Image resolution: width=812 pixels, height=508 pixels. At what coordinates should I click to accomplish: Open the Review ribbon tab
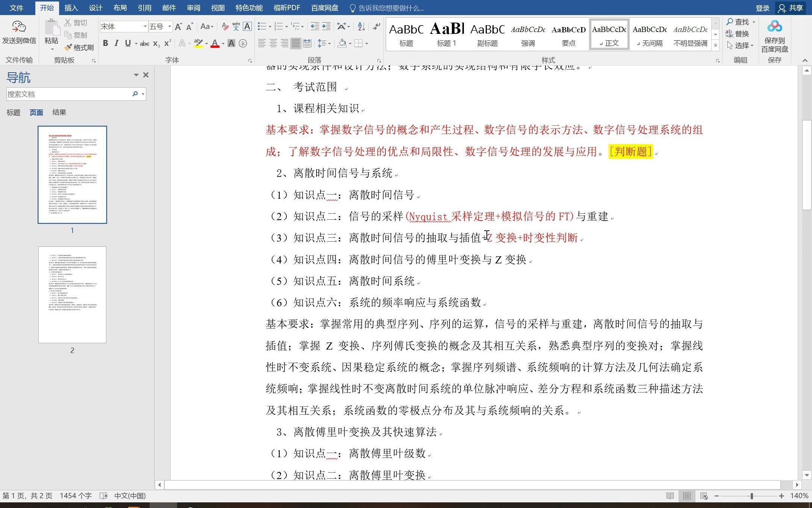(194, 8)
